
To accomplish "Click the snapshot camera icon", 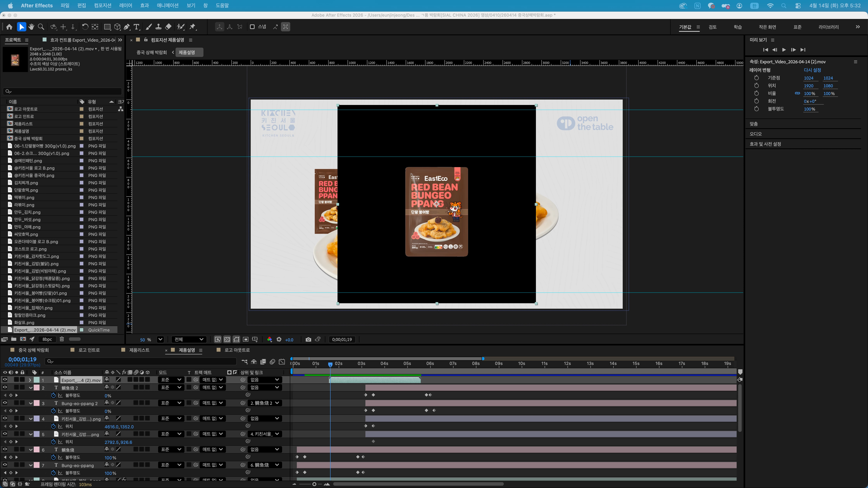I will 308,339.
